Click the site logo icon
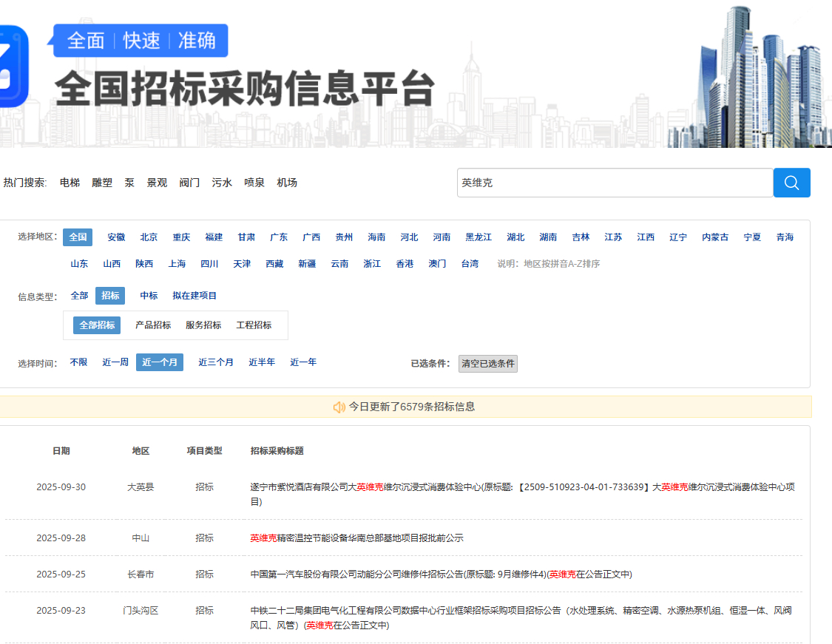832x644 pixels. click(x=14, y=67)
